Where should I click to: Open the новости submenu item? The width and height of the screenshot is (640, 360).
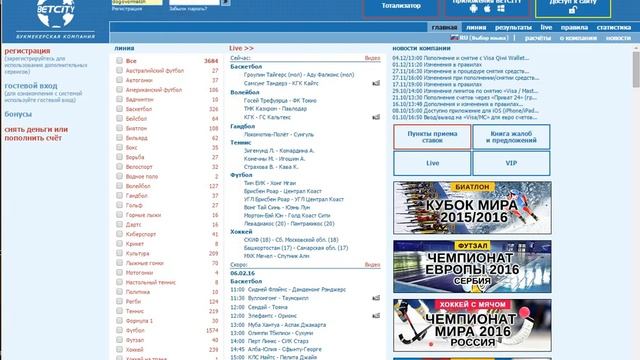(618, 38)
